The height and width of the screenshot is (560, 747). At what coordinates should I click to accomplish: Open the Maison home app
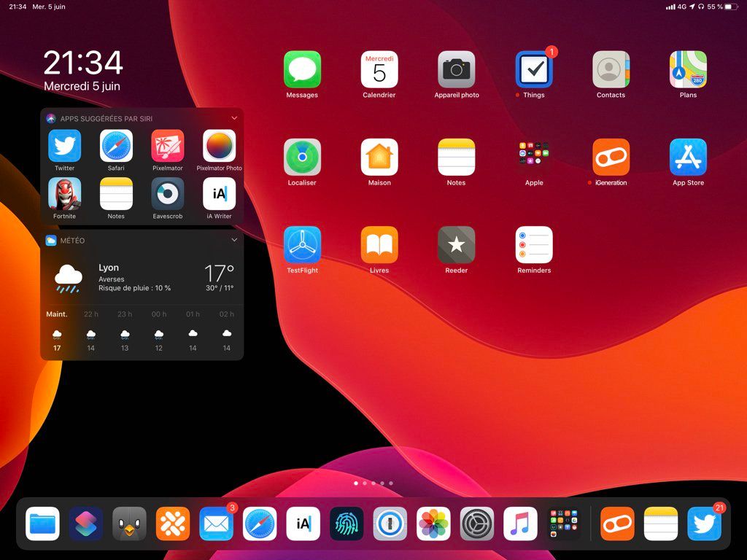[379, 157]
